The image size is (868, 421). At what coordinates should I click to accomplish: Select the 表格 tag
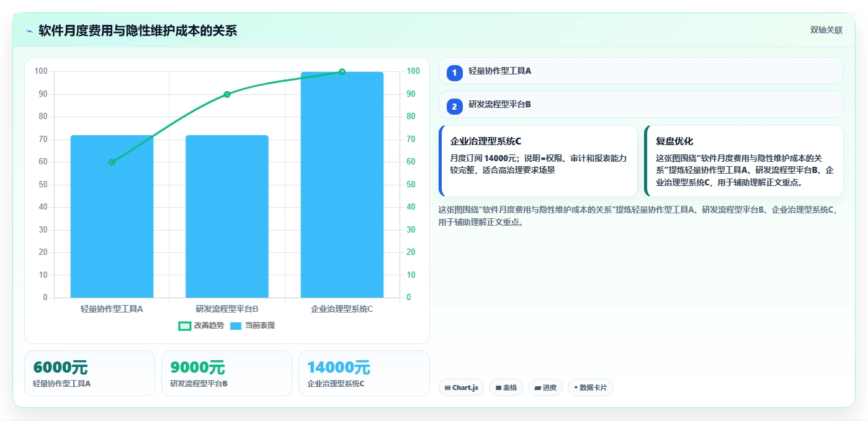coord(506,388)
